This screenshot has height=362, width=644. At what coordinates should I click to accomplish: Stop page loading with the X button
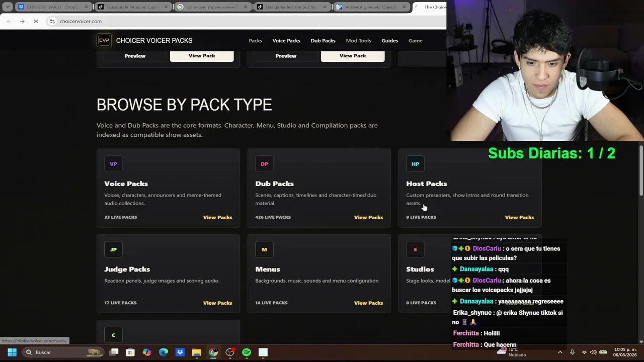pyautogui.click(x=36, y=21)
